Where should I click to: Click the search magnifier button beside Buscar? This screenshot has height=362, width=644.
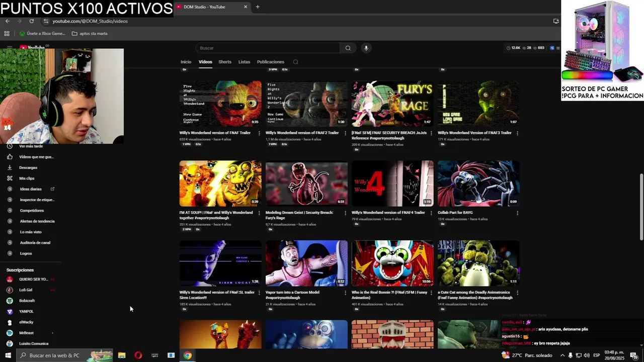pyautogui.click(x=348, y=48)
